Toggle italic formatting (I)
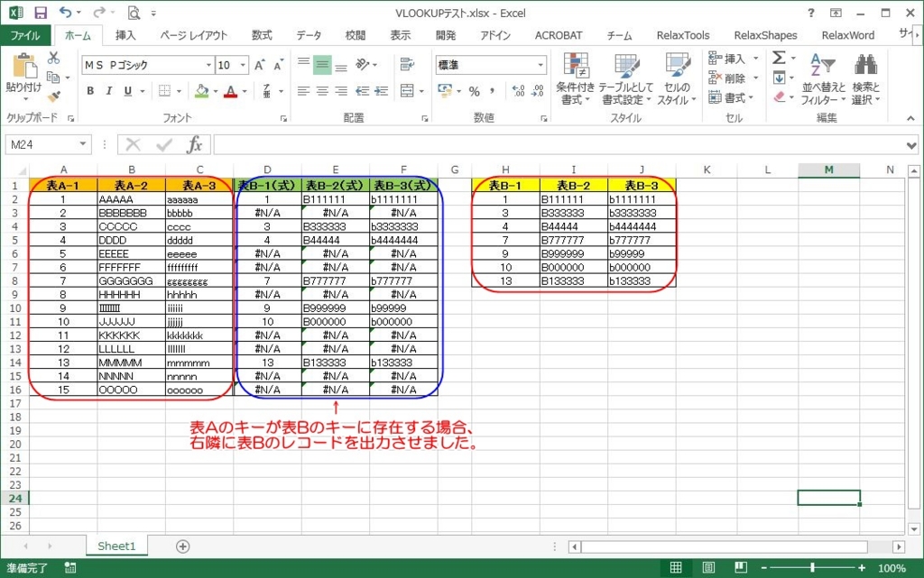 (x=109, y=91)
